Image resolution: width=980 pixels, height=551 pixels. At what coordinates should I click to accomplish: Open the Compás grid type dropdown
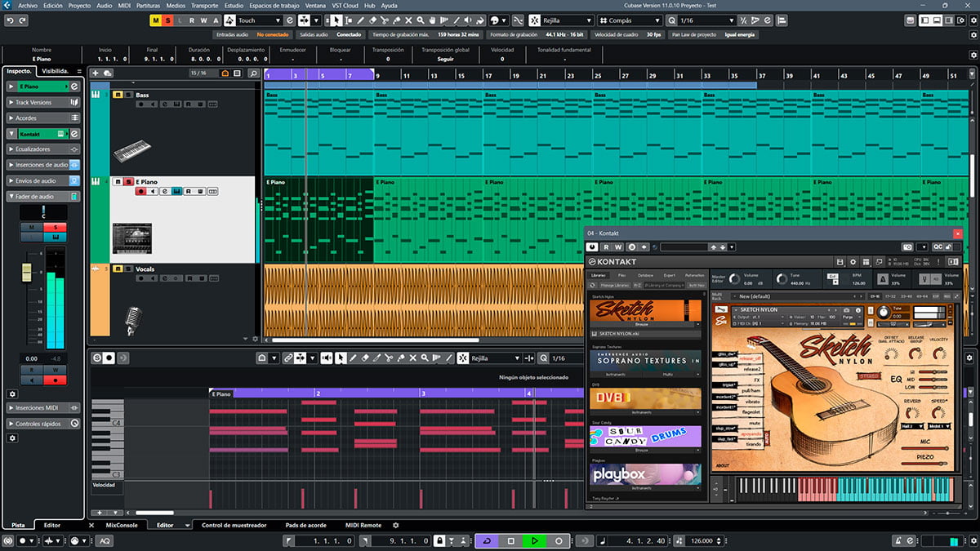[631, 20]
